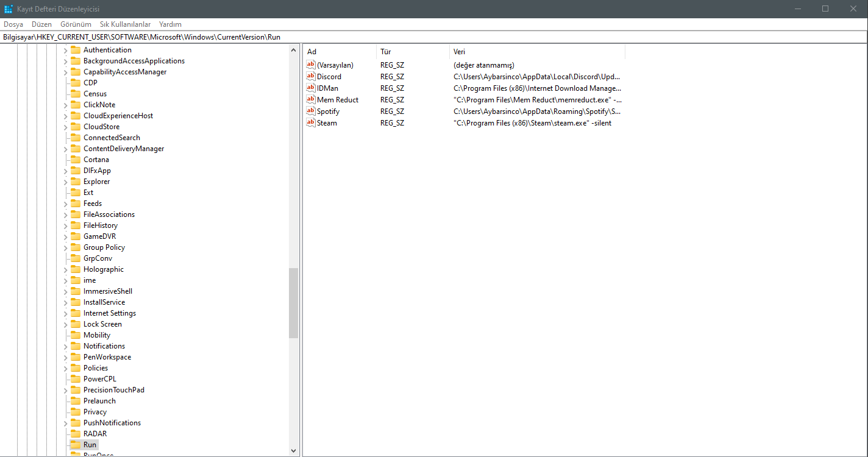Click the Policies folder icon

(x=76, y=368)
